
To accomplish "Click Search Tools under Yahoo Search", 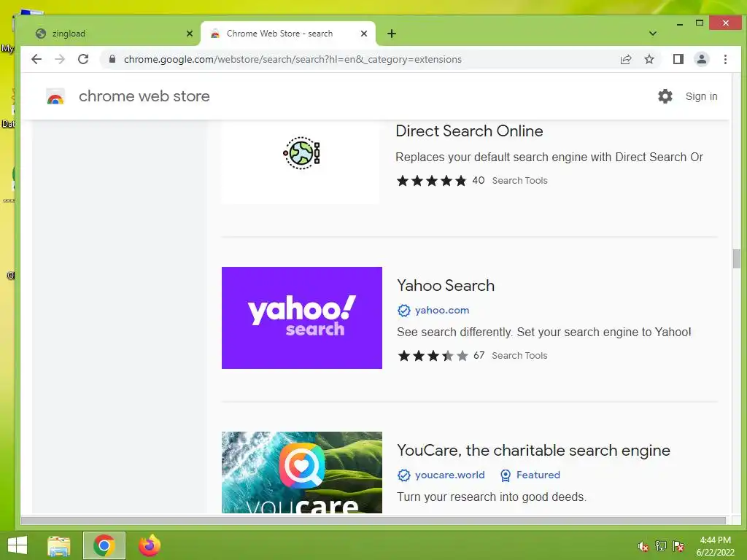I will tap(519, 356).
